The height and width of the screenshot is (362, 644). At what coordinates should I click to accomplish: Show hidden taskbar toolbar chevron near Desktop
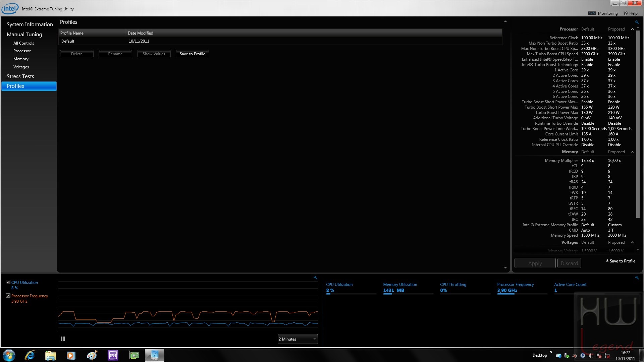551,352
